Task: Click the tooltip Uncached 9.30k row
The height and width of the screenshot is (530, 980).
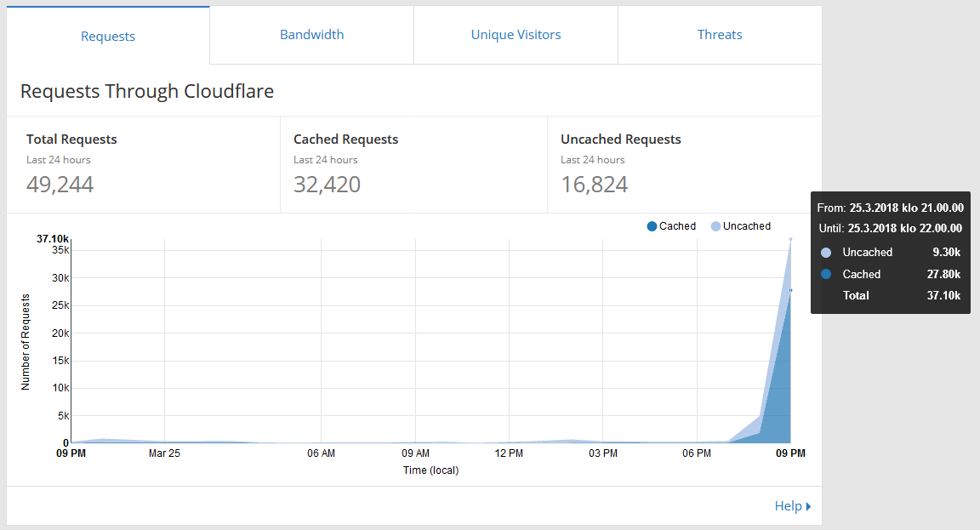Action: click(891, 253)
